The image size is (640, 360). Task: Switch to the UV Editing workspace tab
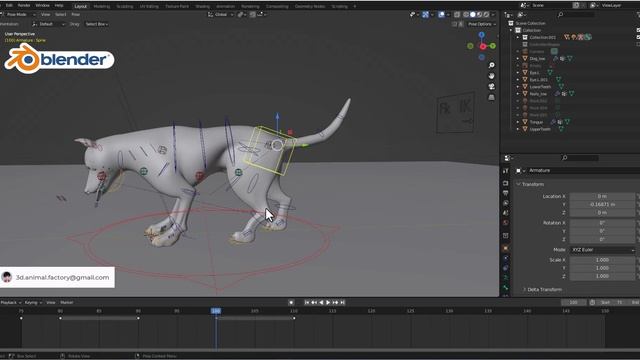[x=149, y=6]
